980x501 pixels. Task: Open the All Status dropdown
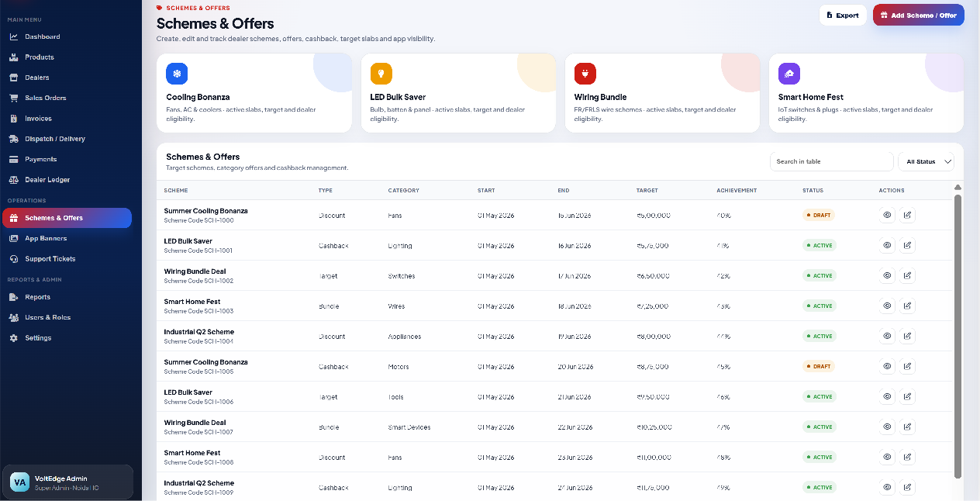[x=926, y=161]
